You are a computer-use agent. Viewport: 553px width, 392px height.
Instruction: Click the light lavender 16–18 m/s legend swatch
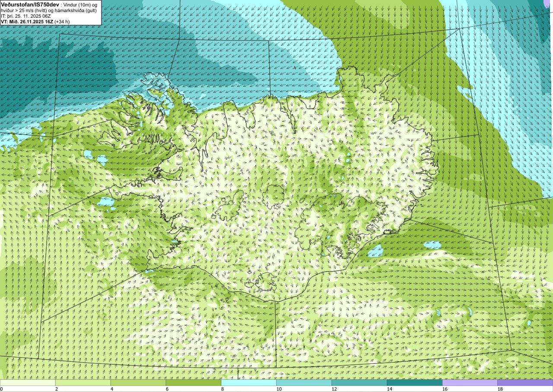click(470, 383)
